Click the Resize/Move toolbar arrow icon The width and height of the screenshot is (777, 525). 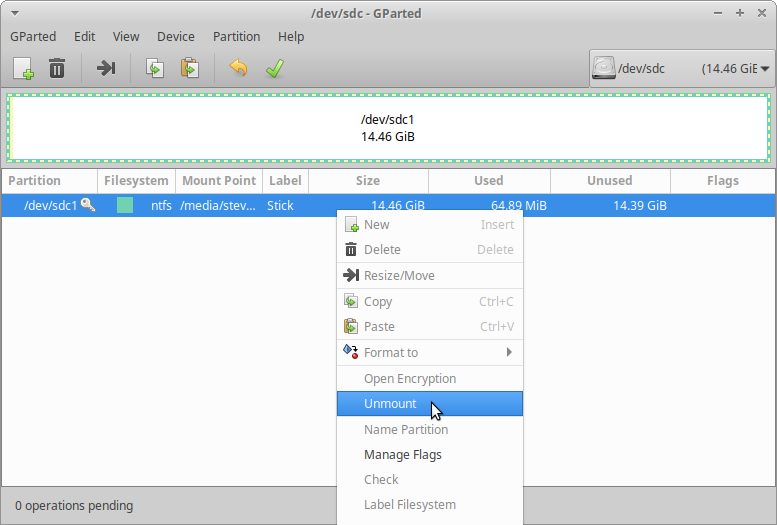click(106, 68)
